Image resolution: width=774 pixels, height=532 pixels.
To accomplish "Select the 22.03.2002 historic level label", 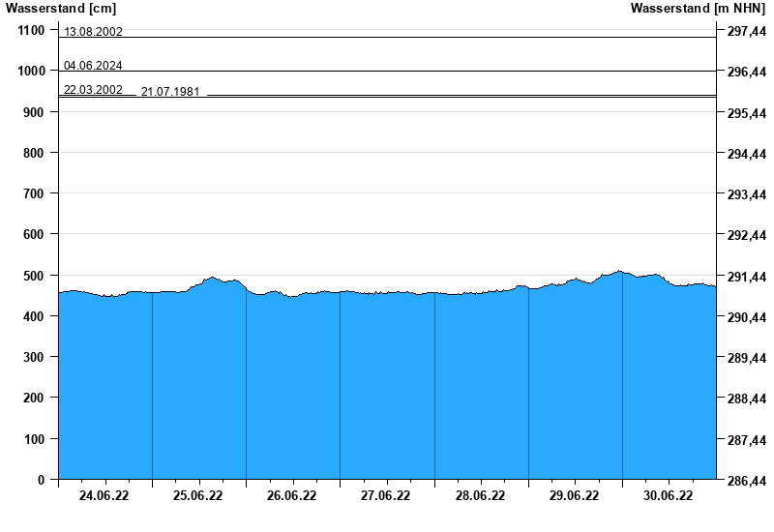I will [x=93, y=90].
